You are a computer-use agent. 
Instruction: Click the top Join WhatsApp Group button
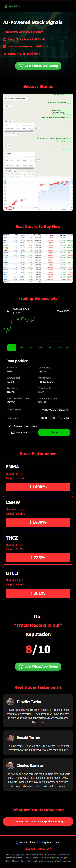[x=38, y=66]
